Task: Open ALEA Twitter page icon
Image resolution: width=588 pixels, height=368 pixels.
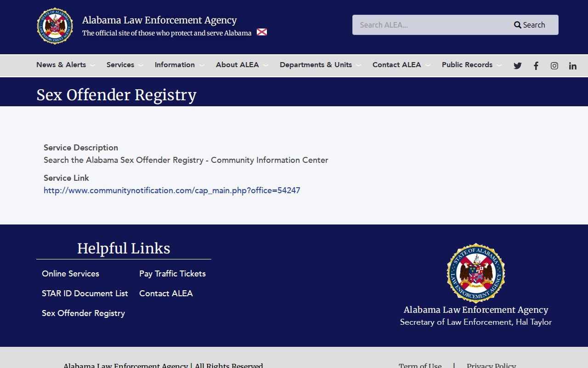Action: pyautogui.click(x=518, y=66)
